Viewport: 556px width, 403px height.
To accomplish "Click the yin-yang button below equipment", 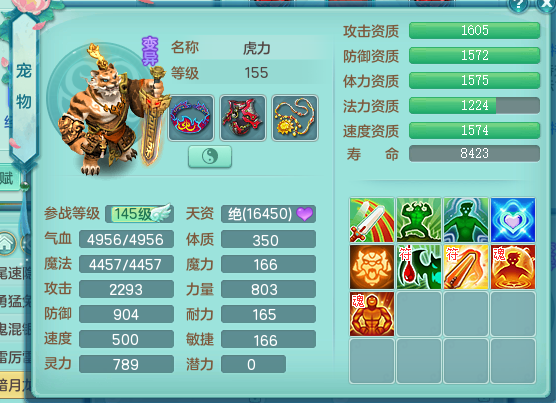I will 210,156.
